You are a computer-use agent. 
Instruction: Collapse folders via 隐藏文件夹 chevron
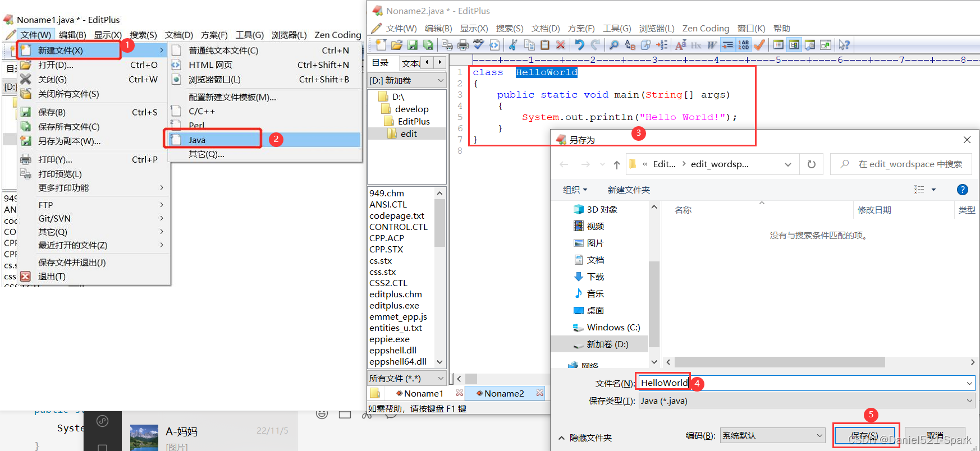click(x=562, y=438)
